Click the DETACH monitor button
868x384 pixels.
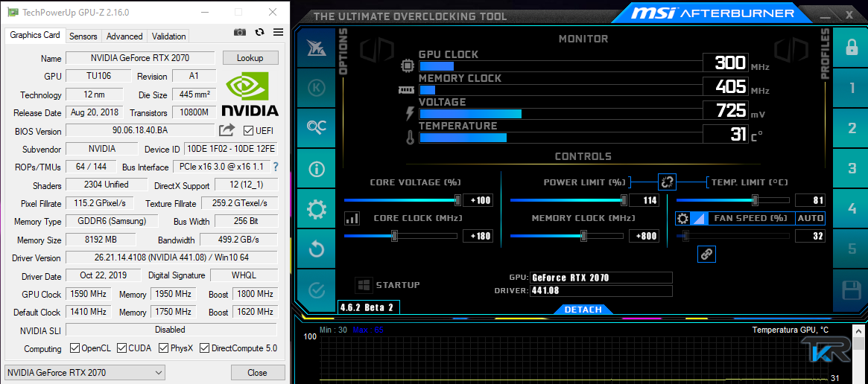click(x=583, y=310)
